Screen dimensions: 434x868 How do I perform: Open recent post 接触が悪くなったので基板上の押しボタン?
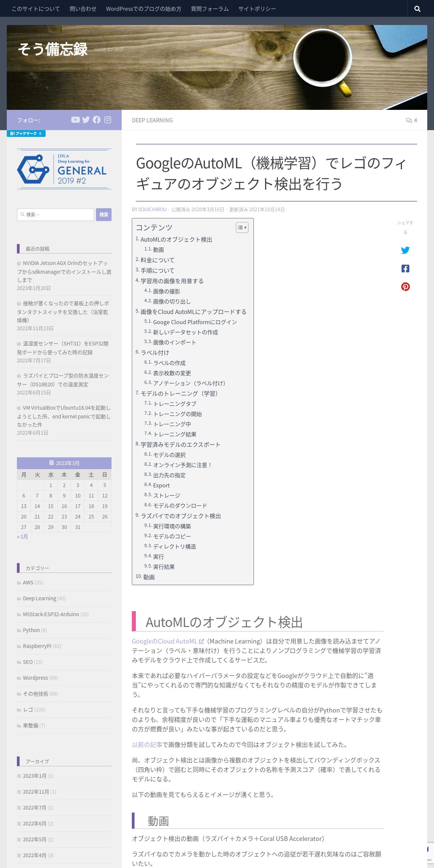(x=63, y=312)
